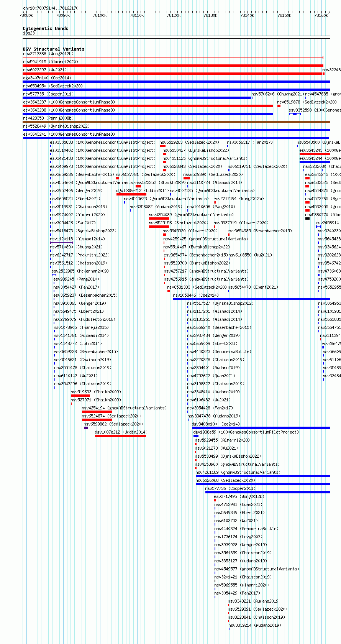Click nsv6527781 (Sedlazeck2020) label
The width and height of the screenshot is (341, 644).
click(x=146, y=174)
